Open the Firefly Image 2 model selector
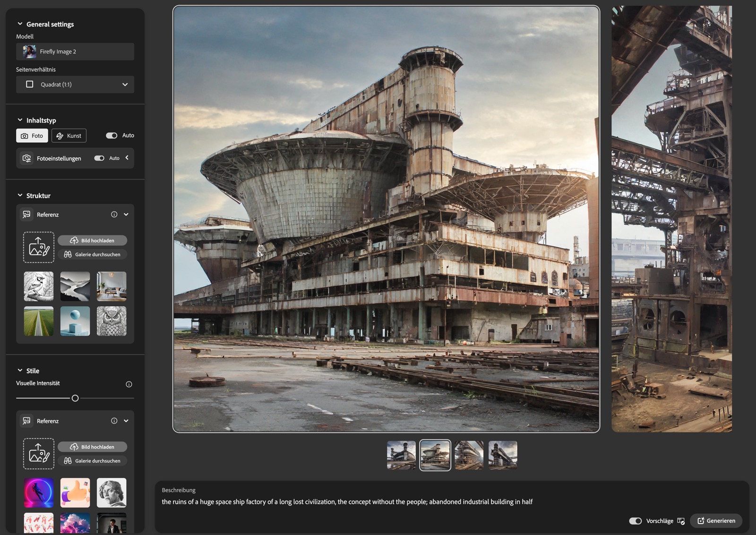The height and width of the screenshot is (535, 756). [75, 52]
